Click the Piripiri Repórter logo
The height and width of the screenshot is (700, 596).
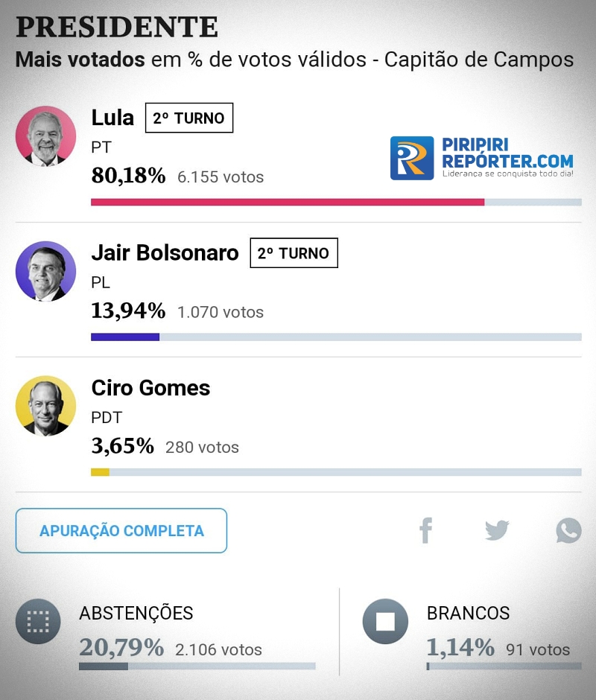(x=482, y=158)
